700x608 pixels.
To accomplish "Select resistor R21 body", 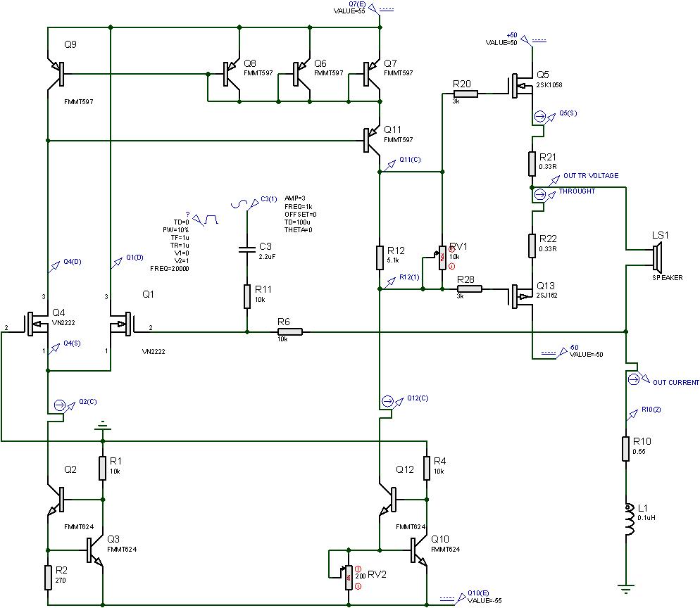I will 532,164.
